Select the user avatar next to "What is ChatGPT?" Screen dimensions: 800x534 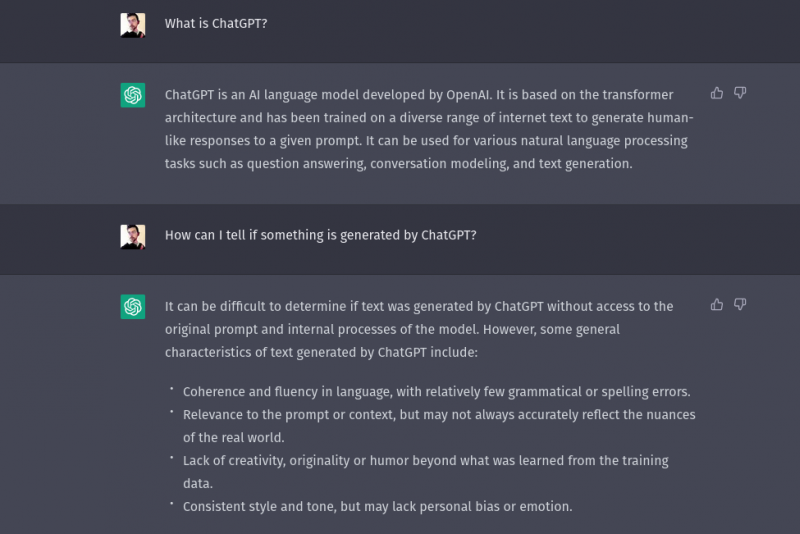coord(133,25)
